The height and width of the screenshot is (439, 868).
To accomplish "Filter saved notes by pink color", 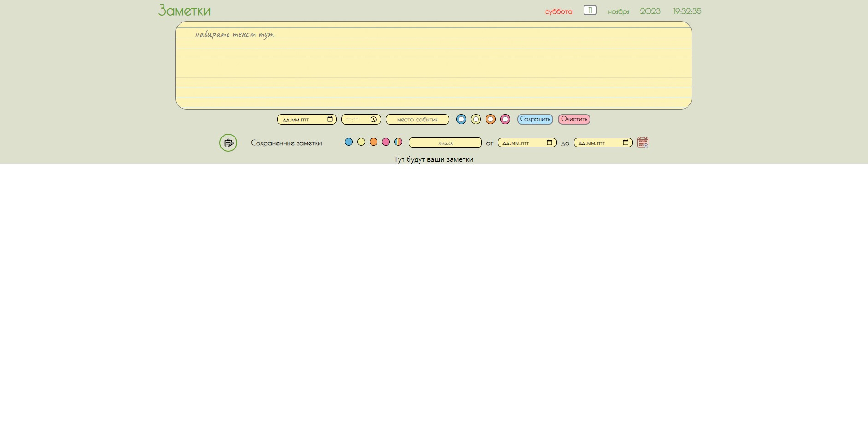I will pos(386,142).
